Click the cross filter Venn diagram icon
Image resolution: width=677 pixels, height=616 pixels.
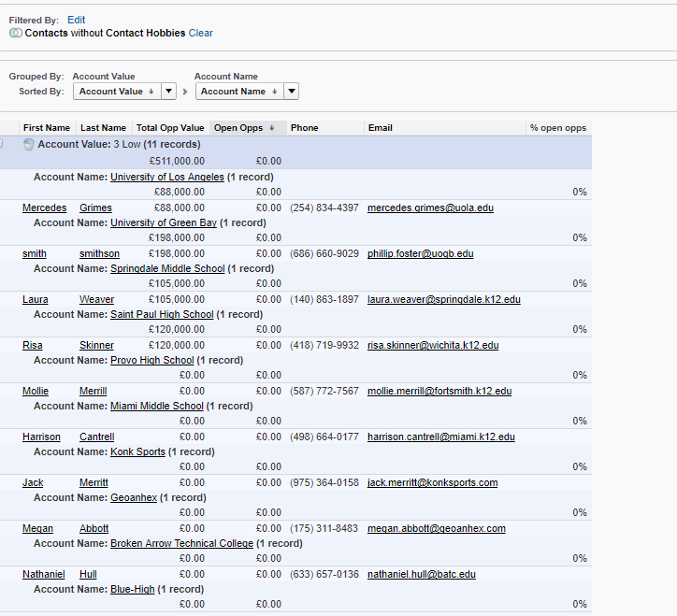16,33
